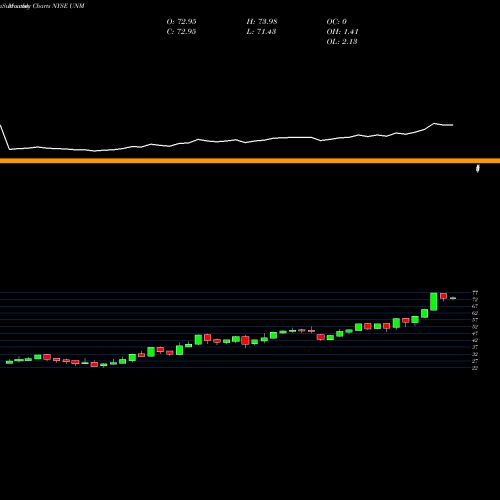500x500 pixels.
Task: Click the 37 price axis label
Action: pos(475,347)
